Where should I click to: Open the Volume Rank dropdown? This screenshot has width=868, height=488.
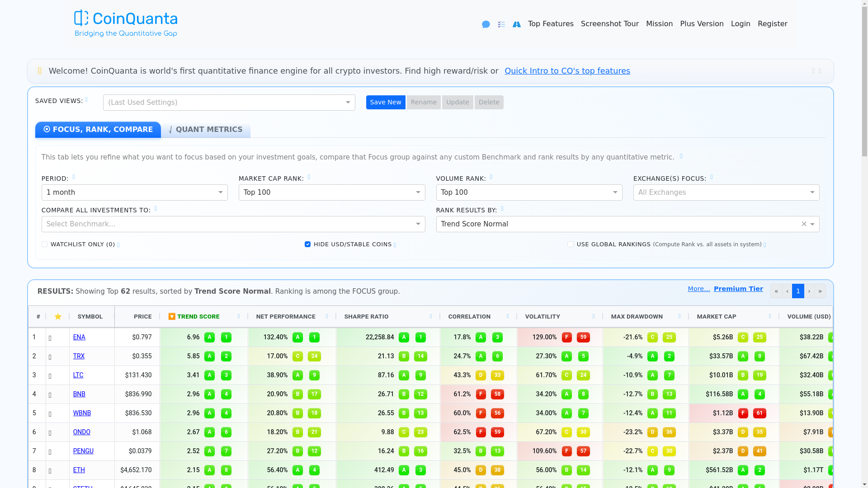529,192
